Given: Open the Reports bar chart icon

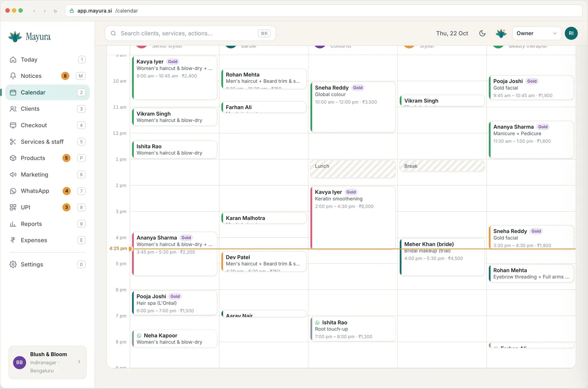Looking at the screenshot, I should pos(13,224).
